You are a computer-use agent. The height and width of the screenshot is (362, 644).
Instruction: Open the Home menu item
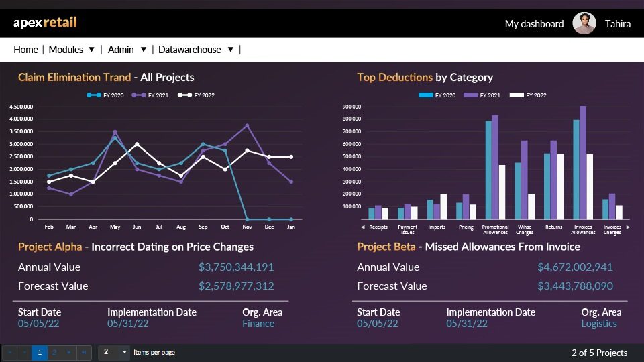click(x=25, y=50)
